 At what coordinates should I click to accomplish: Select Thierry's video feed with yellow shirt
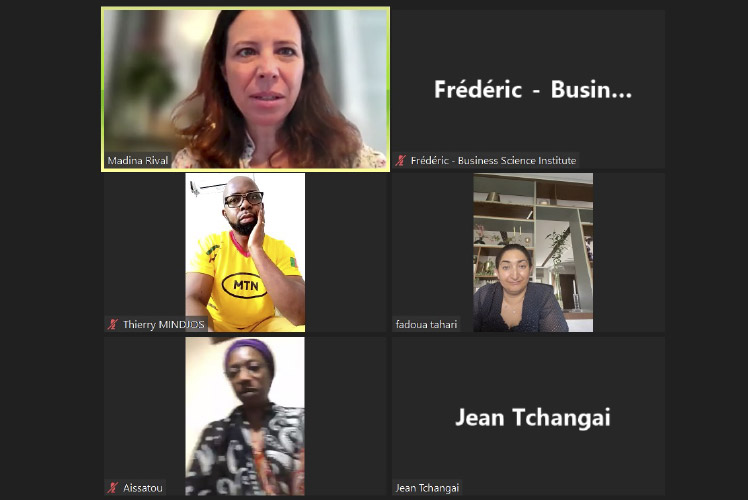coord(245,252)
